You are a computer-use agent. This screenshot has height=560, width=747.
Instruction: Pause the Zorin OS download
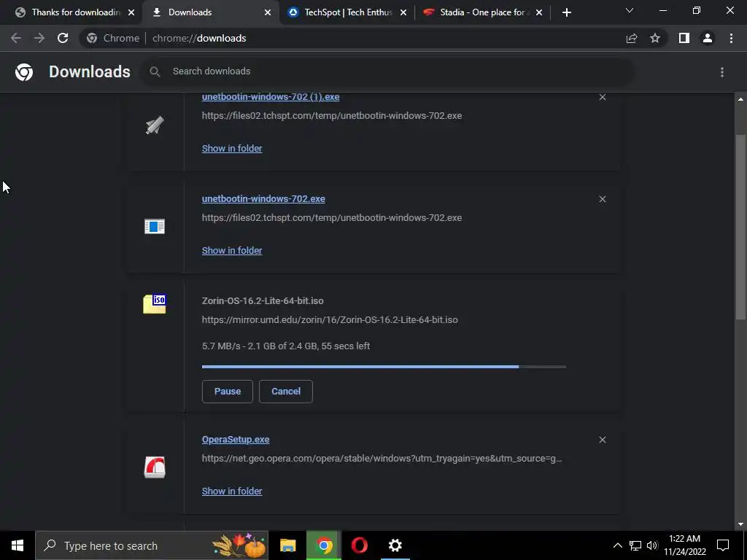coord(228,392)
